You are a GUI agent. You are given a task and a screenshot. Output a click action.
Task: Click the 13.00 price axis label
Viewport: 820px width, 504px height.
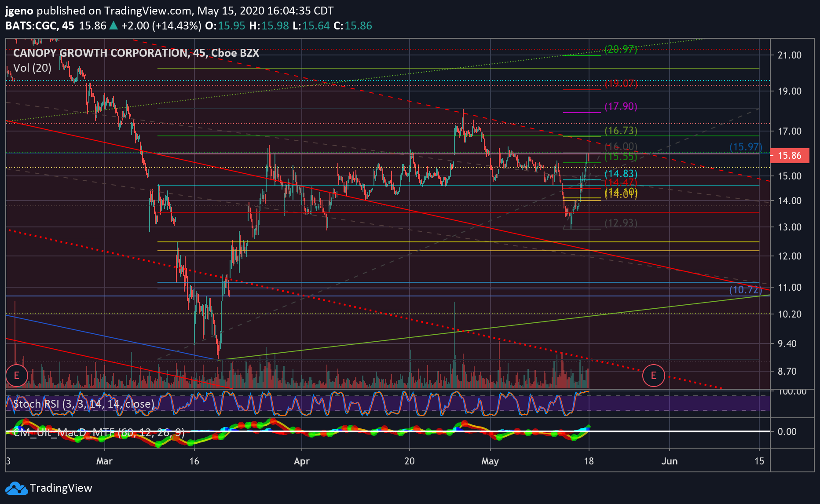tap(790, 227)
